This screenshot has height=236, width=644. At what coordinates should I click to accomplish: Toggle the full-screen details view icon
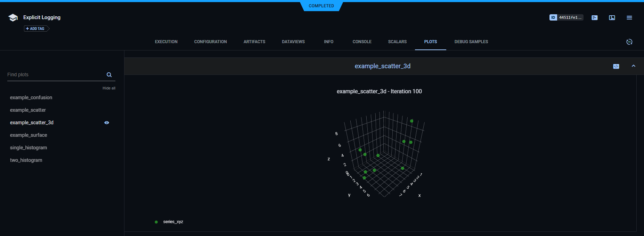click(612, 18)
